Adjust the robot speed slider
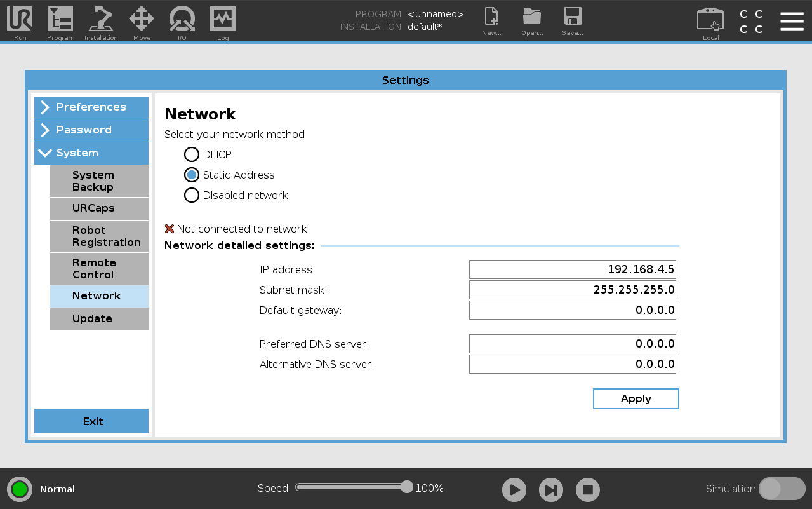Viewport: 812px width, 509px height. [x=406, y=487]
